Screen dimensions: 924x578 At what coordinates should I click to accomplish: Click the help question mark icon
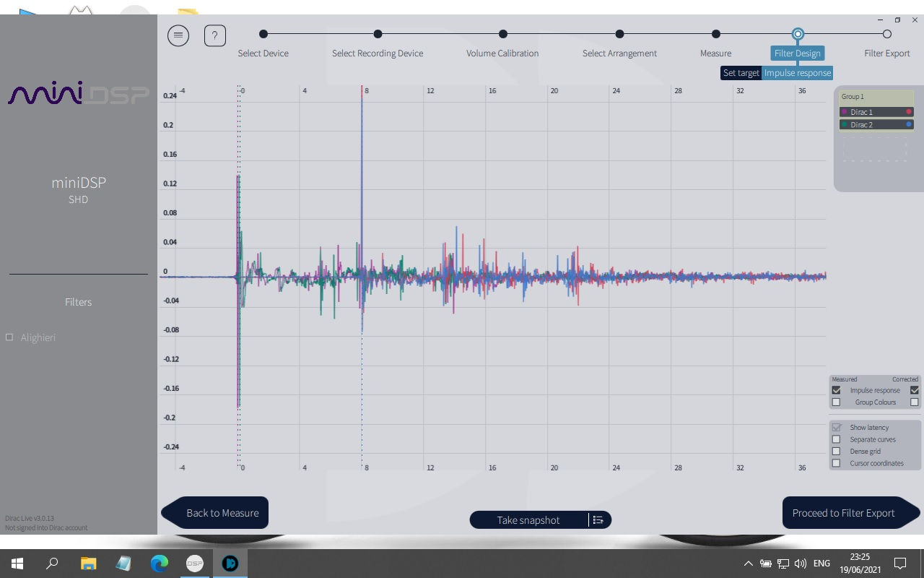pos(215,35)
